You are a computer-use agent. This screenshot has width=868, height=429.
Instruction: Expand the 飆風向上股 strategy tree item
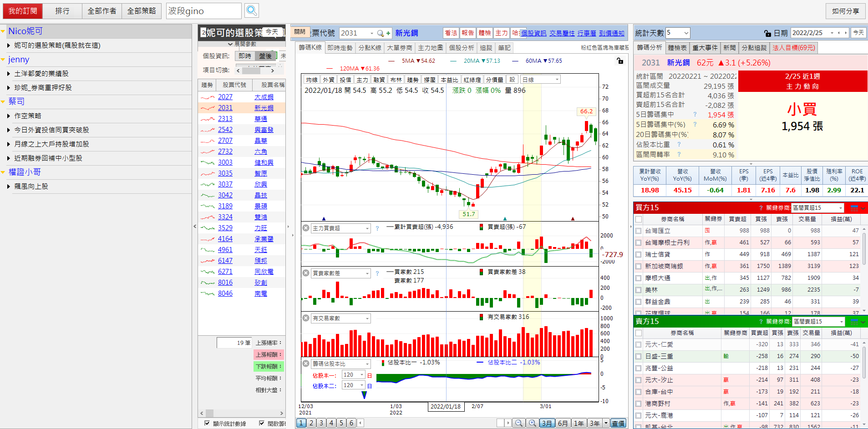tap(9, 187)
